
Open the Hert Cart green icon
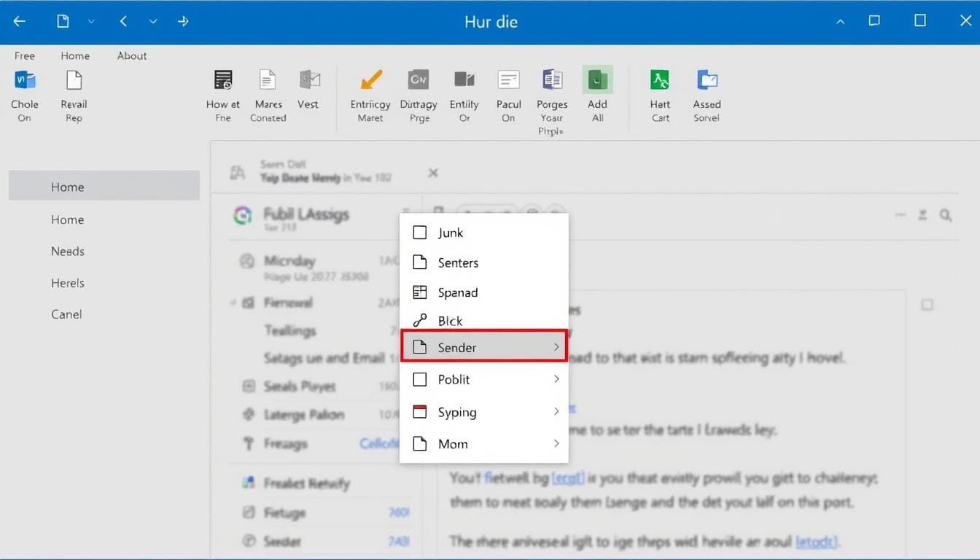point(660,80)
